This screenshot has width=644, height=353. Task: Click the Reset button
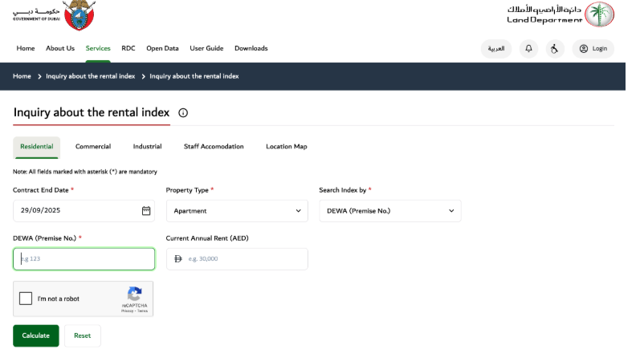point(82,335)
